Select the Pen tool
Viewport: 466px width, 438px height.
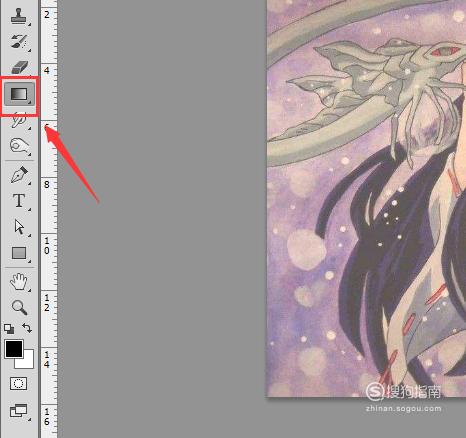click(19, 175)
